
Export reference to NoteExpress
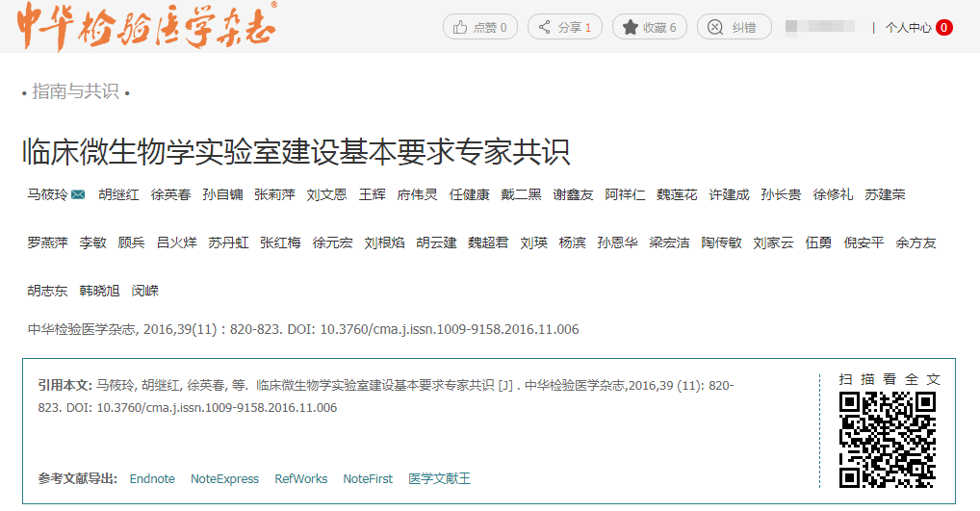(x=224, y=478)
